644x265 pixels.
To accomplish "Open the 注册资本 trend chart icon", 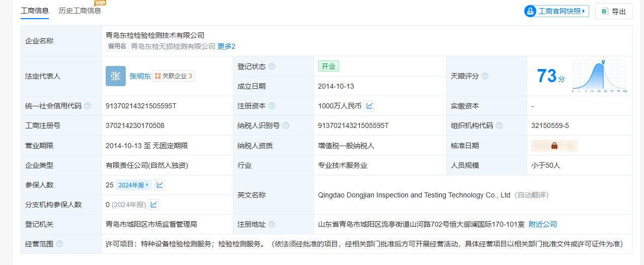I will click(369, 106).
